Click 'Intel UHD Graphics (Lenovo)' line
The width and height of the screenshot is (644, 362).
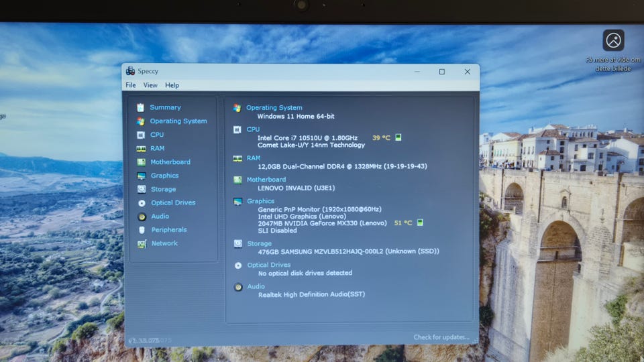coord(302,217)
